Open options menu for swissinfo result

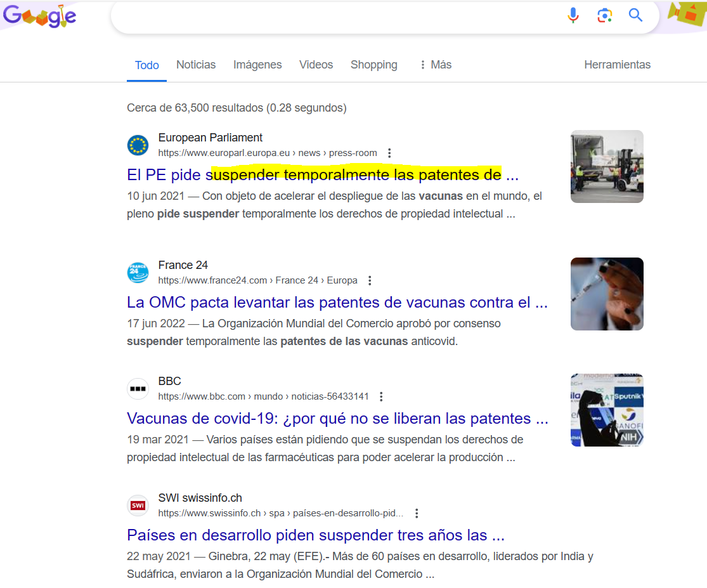click(417, 514)
